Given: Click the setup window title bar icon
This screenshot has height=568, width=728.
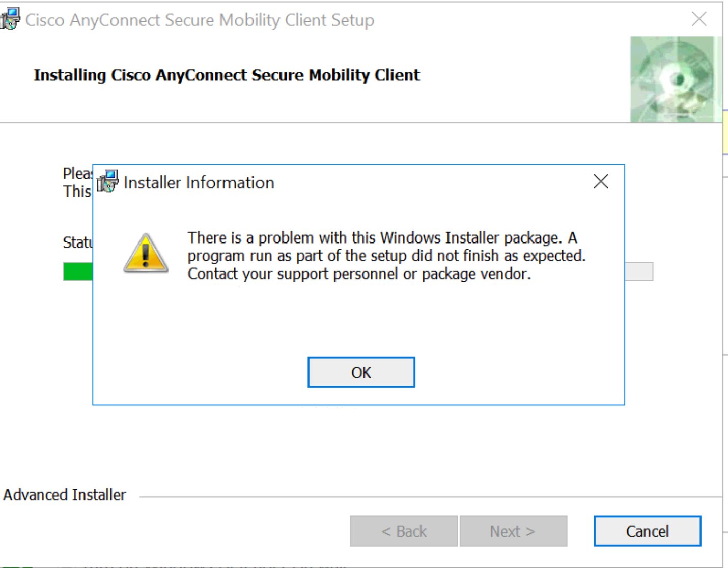Looking at the screenshot, I should (x=10, y=19).
